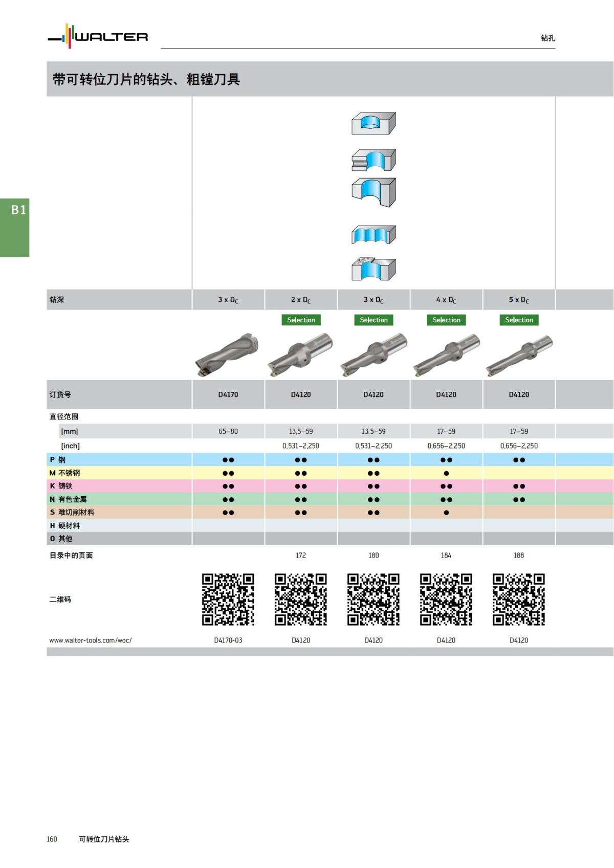
Task: Click the 4 x Dc depth header
Action: click(446, 300)
